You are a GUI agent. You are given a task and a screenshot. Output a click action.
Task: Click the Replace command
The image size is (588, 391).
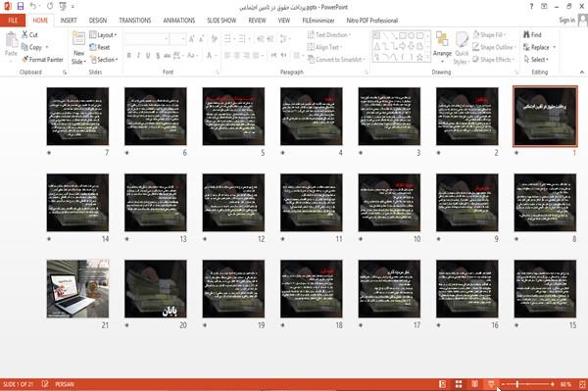click(537, 47)
